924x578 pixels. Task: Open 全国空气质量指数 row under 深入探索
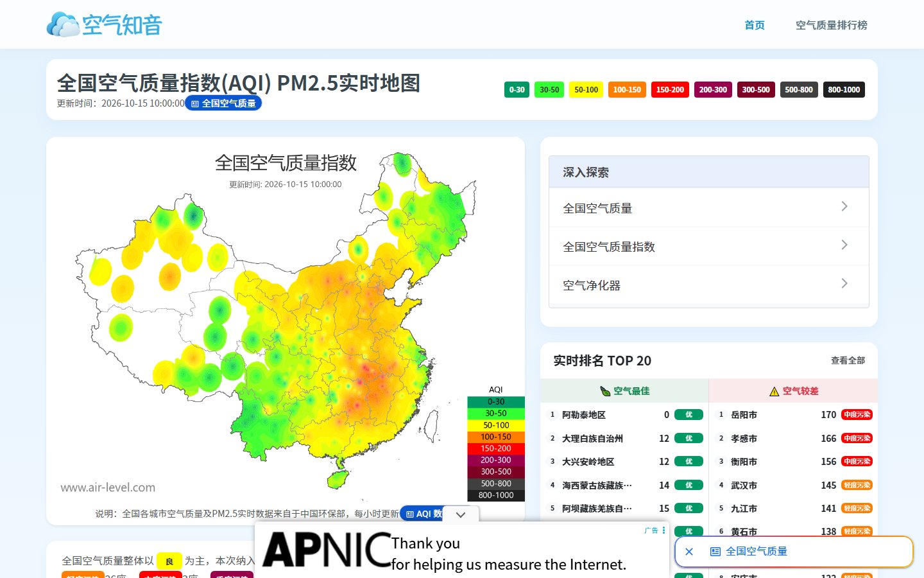click(x=709, y=246)
